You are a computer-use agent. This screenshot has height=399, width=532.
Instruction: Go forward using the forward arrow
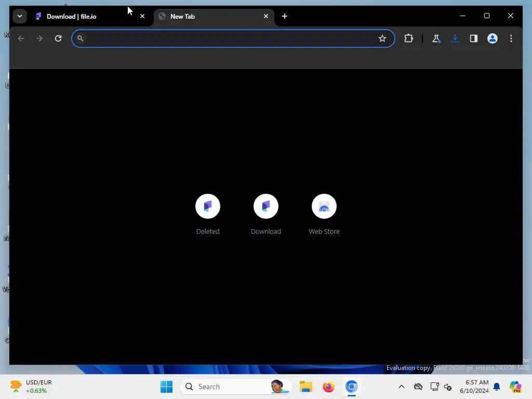pyautogui.click(x=39, y=38)
